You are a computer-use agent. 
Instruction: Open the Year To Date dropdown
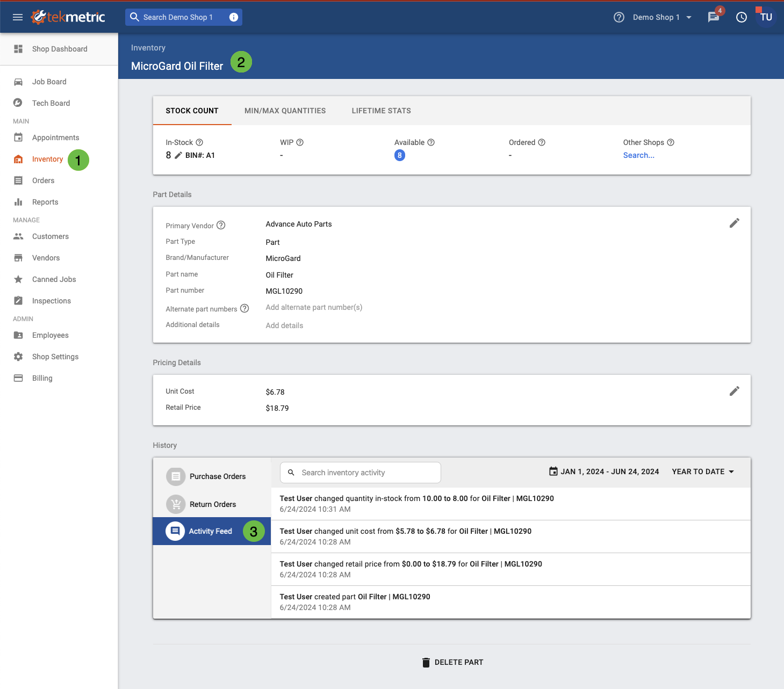point(703,472)
